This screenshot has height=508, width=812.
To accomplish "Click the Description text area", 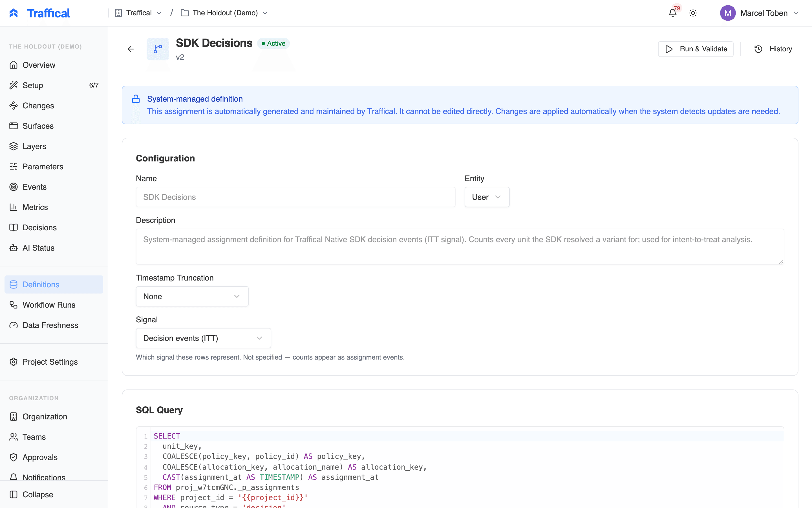I will pyautogui.click(x=460, y=247).
